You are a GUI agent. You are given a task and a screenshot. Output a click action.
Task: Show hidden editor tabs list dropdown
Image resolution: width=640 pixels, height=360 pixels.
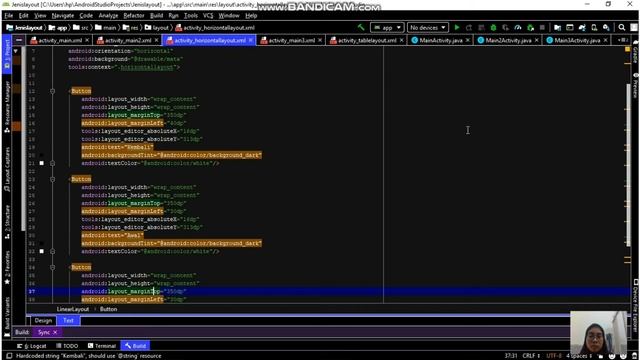[x=622, y=40]
